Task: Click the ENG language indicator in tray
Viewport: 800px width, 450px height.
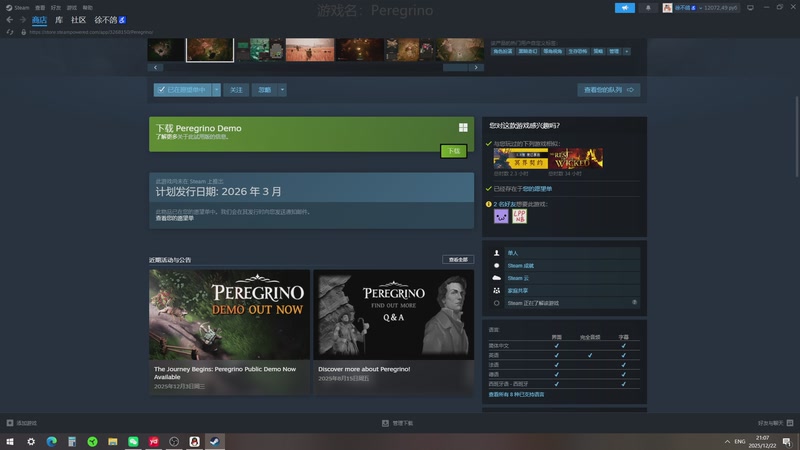Action: (x=740, y=441)
